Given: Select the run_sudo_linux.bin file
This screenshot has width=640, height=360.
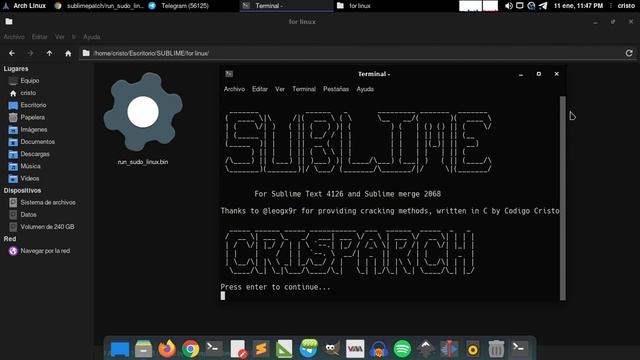Looking at the screenshot, I should click(x=143, y=118).
